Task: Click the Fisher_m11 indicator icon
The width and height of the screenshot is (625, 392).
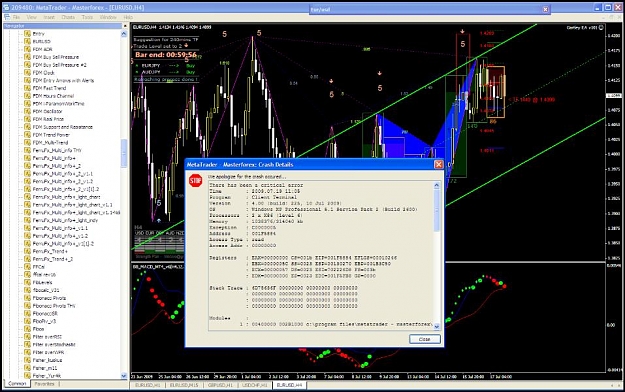Action: [x=27, y=368]
